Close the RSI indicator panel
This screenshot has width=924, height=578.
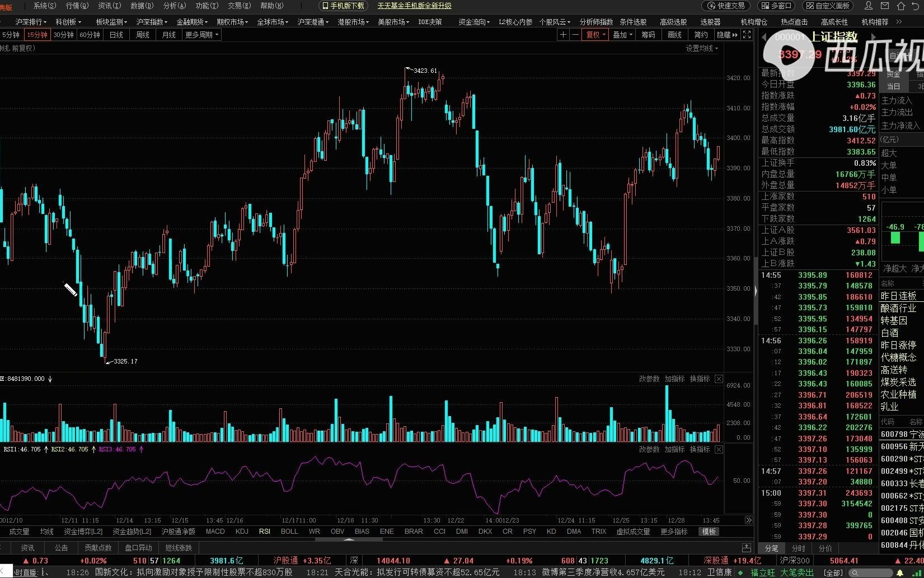point(719,450)
